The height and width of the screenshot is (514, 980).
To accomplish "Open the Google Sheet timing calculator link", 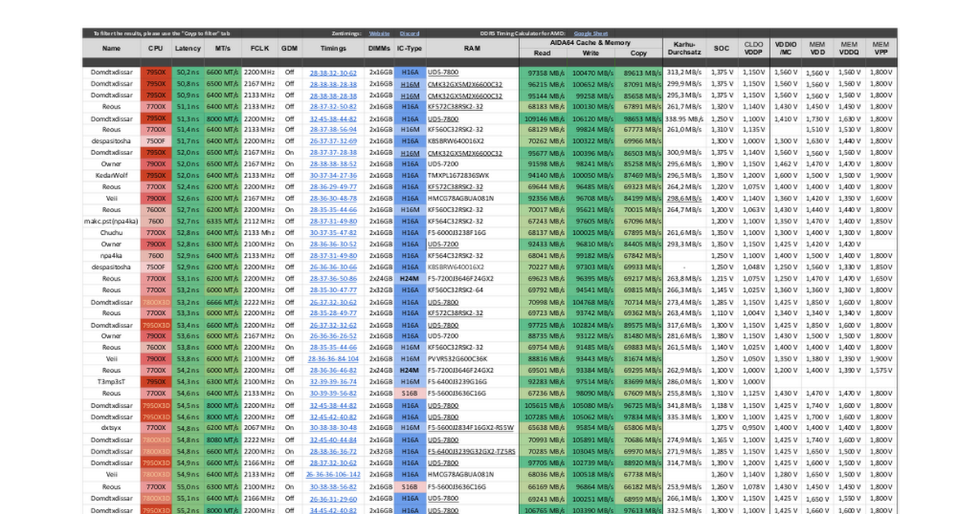I will coord(590,33).
